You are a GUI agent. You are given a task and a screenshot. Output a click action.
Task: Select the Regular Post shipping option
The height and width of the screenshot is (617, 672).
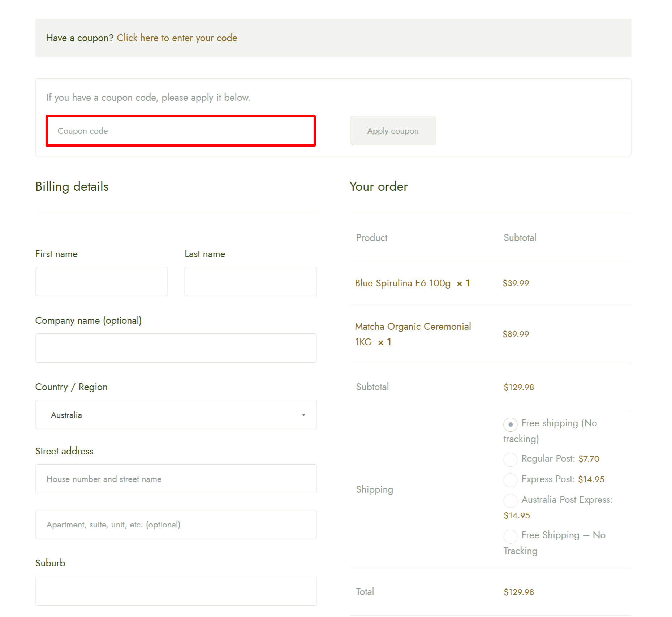point(510,459)
